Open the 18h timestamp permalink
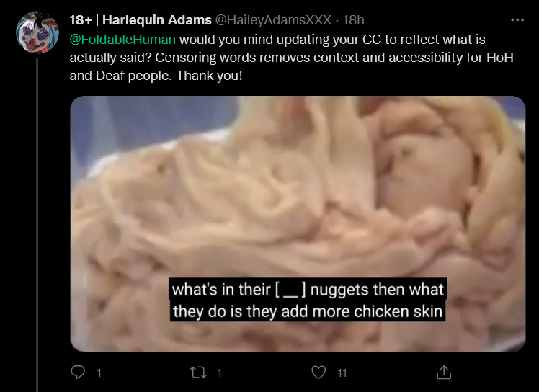The image size is (539, 392). click(353, 20)
